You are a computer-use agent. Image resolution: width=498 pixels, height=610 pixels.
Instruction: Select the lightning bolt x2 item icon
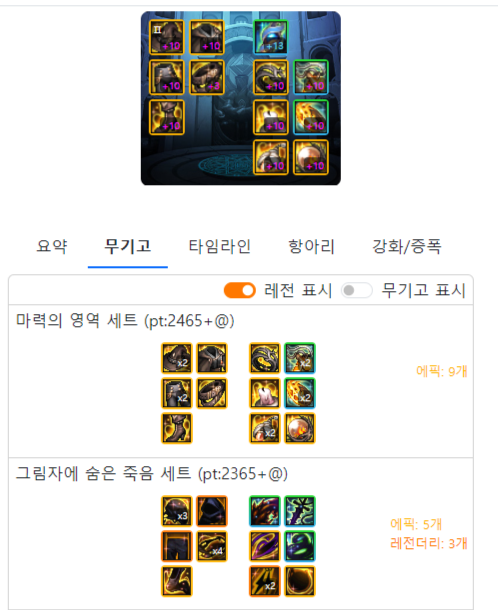tap(265, 581)
